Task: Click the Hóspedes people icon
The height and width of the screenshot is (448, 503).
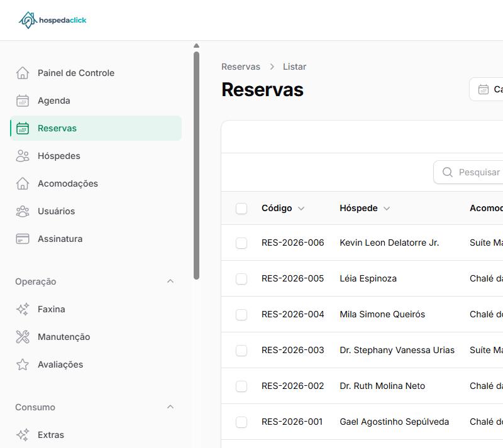Action: click(x=23, y=156)
